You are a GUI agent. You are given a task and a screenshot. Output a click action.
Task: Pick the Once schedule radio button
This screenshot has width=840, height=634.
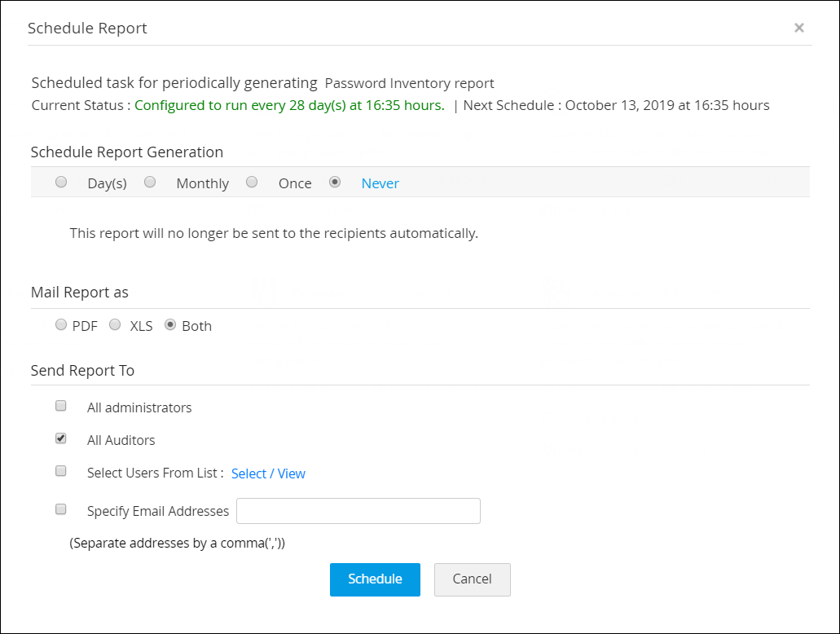252,183
